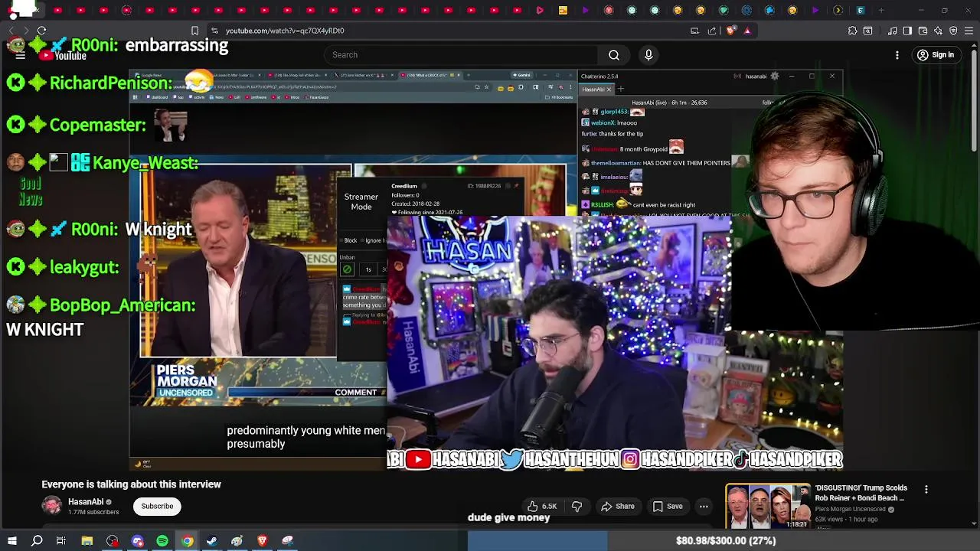Image resolution: width=980 pixels, height=551 pixels.
Task: Click the video title 'Everyone is talking about this interview'
Action: pyautogui.click(x=131, y=484)
